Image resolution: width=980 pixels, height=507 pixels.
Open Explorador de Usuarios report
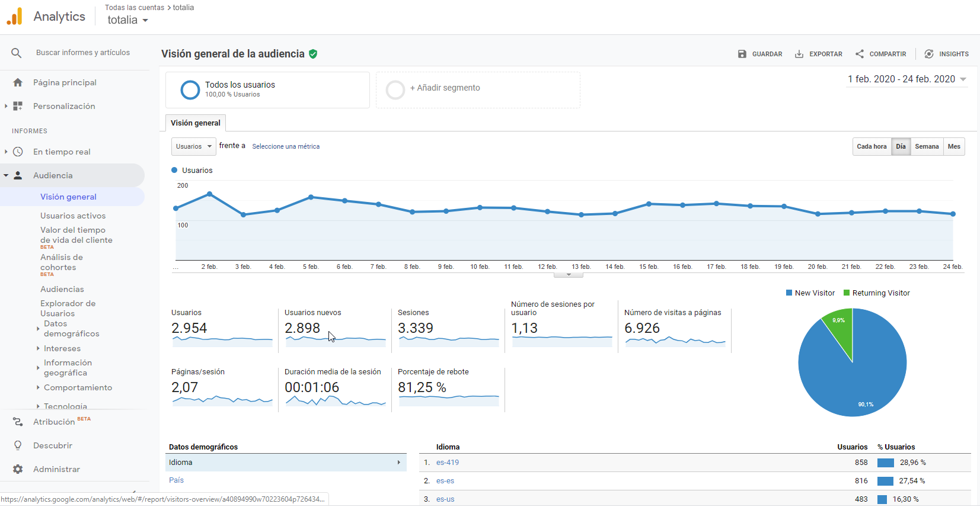coord(68,308)
